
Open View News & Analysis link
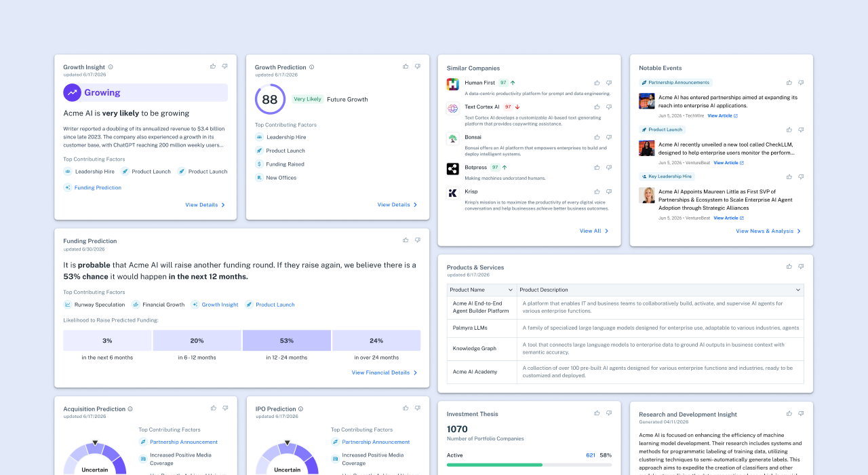pyautogui.click(x=768, y=231)
